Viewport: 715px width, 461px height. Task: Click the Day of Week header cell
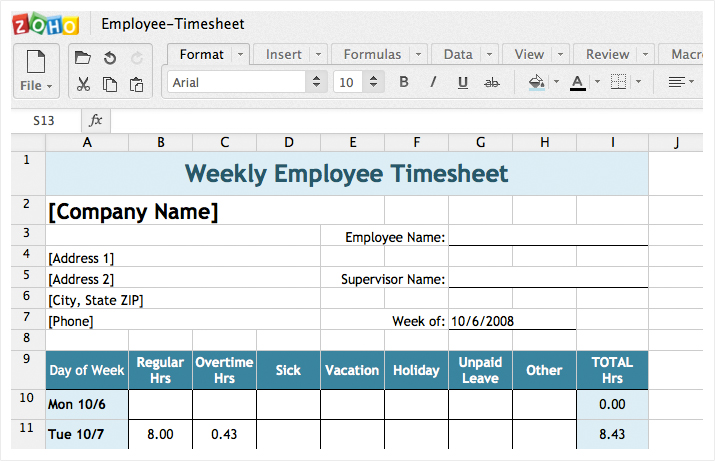point(87,370)
